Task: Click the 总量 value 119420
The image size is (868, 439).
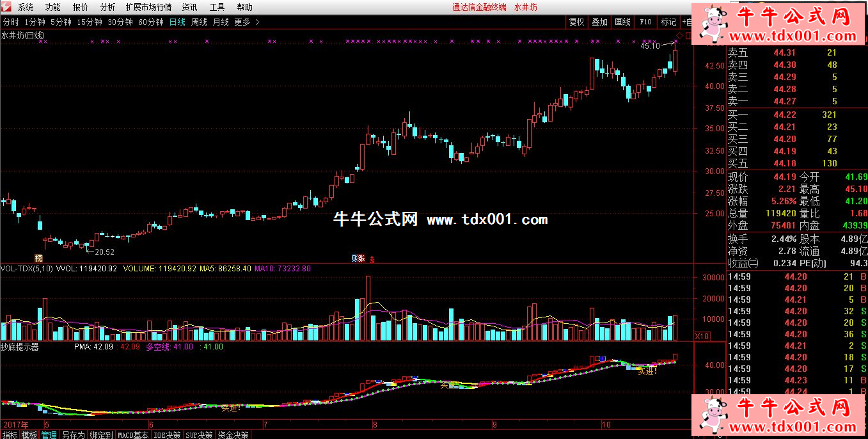Action: (x=780, y=213)
